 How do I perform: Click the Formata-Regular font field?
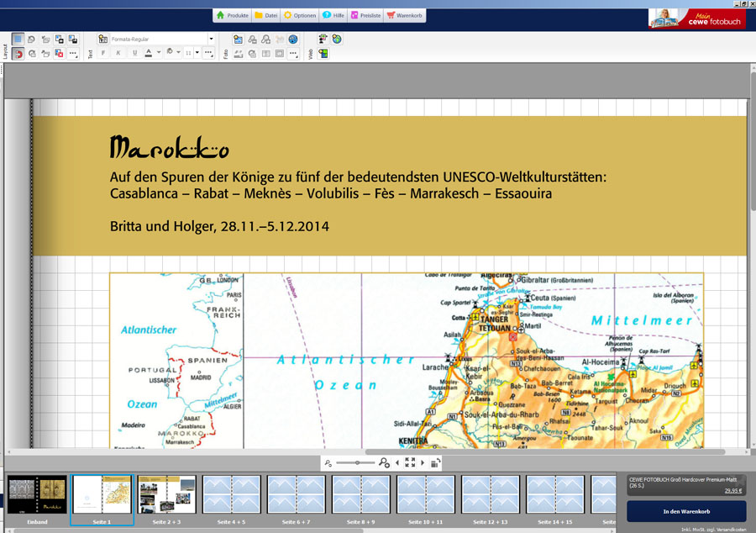159,39
